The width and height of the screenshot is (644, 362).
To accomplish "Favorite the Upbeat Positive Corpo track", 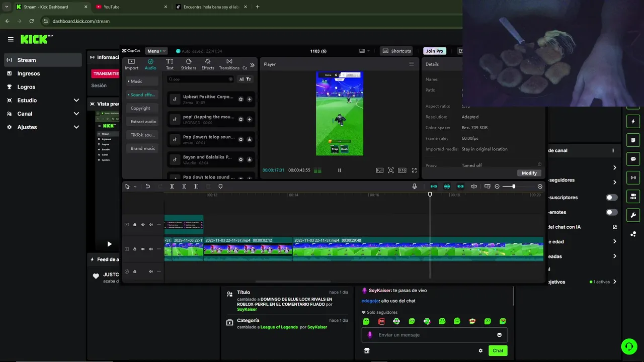I will (241, 99).
